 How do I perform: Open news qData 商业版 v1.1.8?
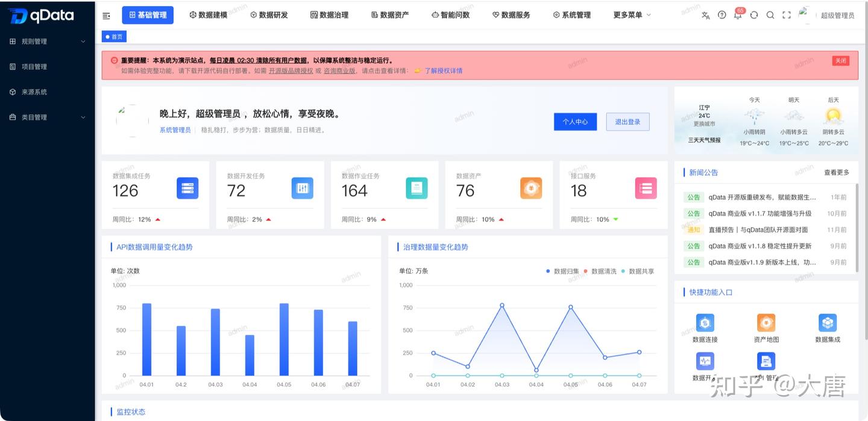click(760, 246)
